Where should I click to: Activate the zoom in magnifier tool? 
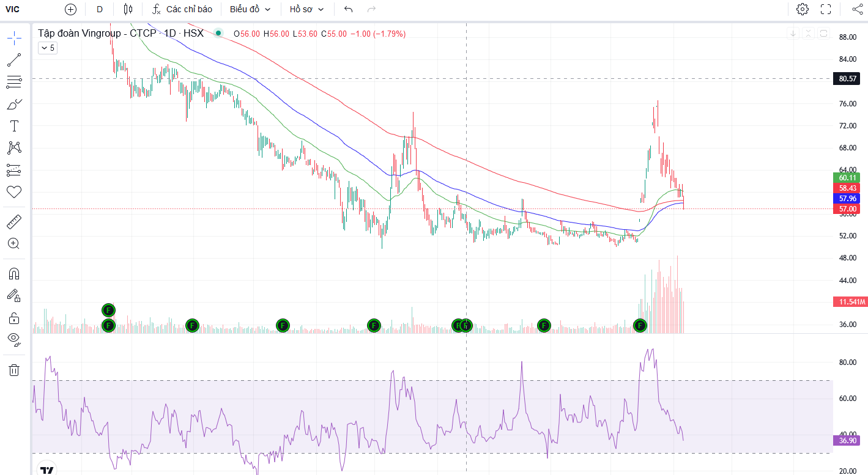(x=14, y=243)
